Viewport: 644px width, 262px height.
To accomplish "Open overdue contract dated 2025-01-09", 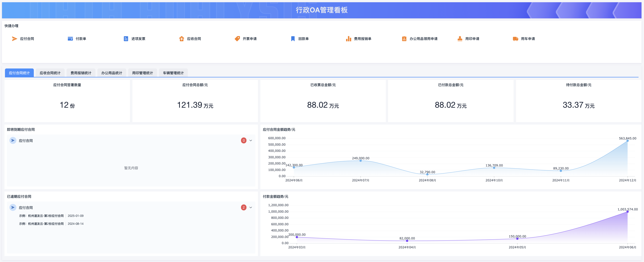I will pos(41,216).
